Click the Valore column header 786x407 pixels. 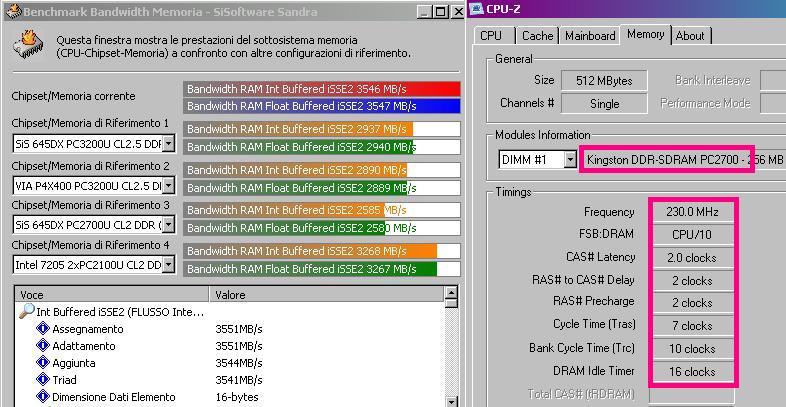[x=326, y=294]
